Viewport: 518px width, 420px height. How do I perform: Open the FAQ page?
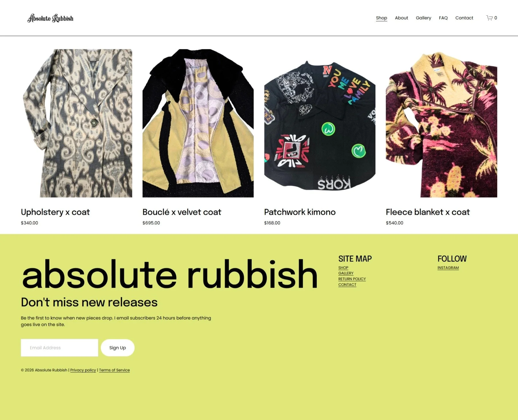coord(443,18)
